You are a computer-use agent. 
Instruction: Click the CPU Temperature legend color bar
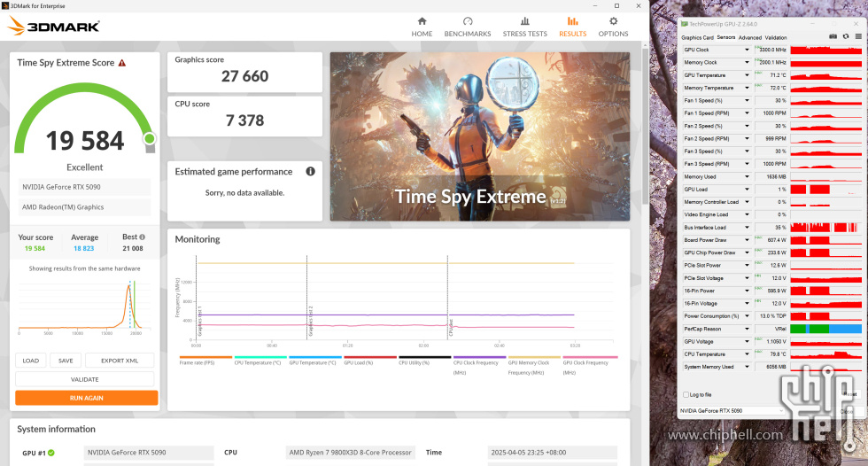(x=260, y=357)
